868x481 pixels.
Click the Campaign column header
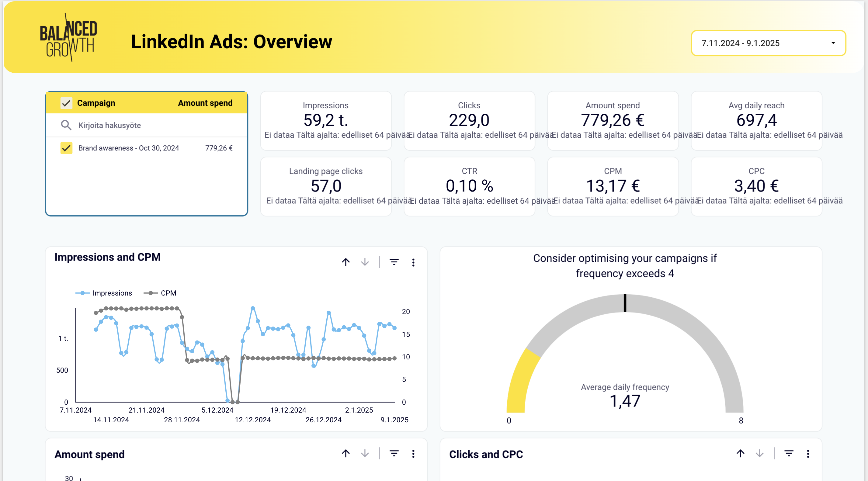click(x=96, y=103)
